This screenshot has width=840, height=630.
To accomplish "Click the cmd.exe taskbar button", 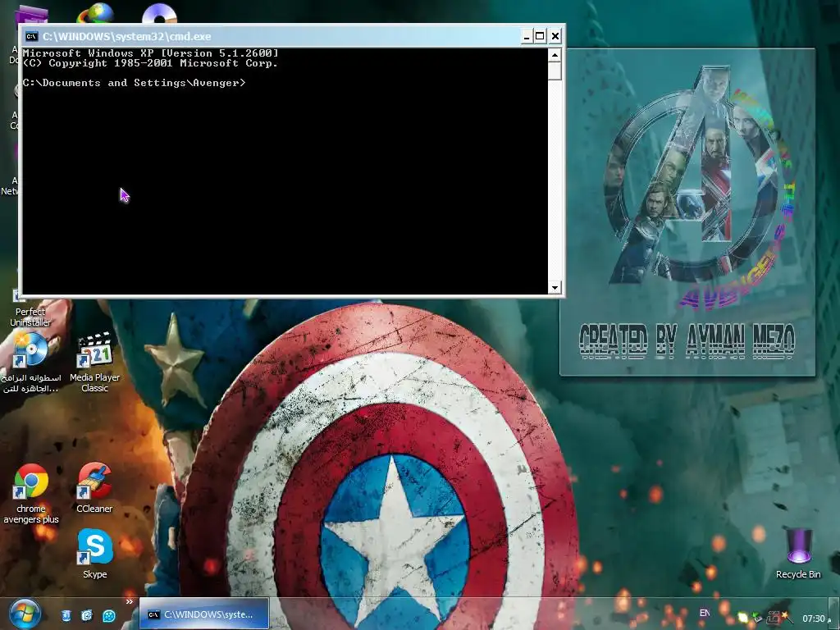I will pos(204,614).
